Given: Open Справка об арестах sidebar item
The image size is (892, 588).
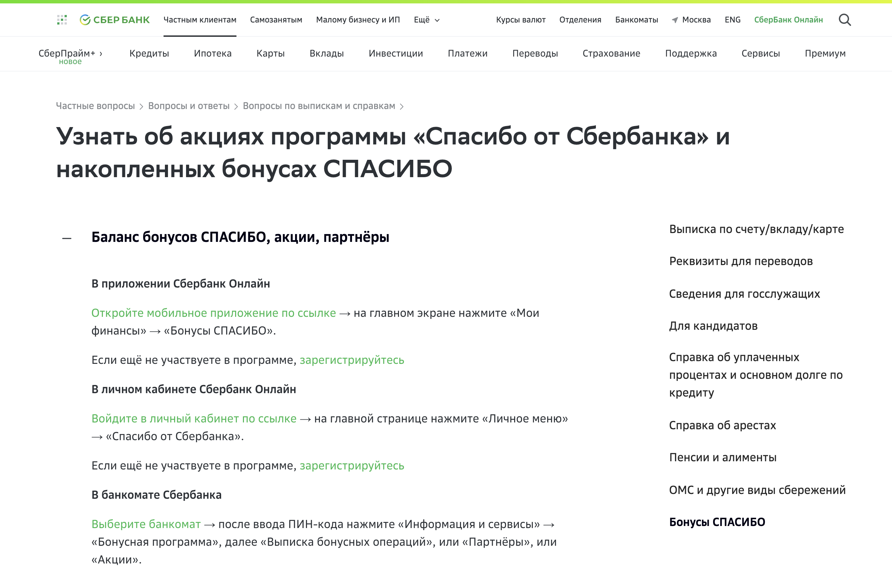Looking at the screenshot, I should [x=723, y=425].
